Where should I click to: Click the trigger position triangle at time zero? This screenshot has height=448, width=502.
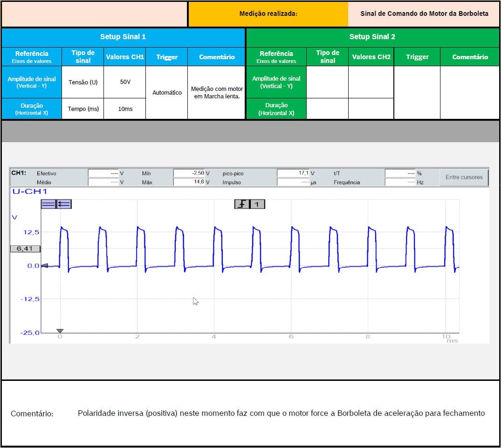point(60,331)
